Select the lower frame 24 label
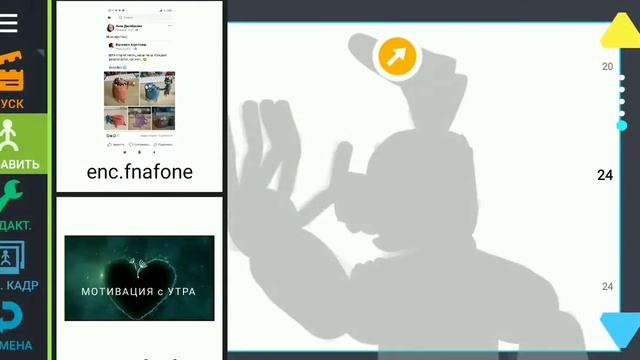 coord(607,287)
